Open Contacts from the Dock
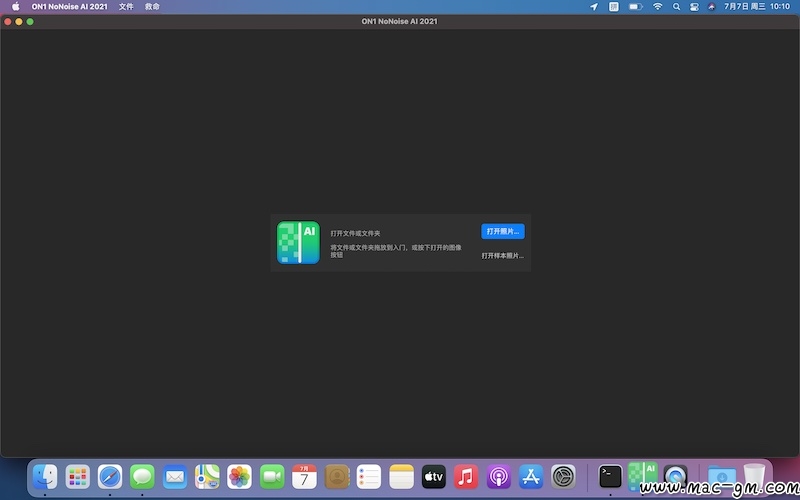 tap(337, 477)
